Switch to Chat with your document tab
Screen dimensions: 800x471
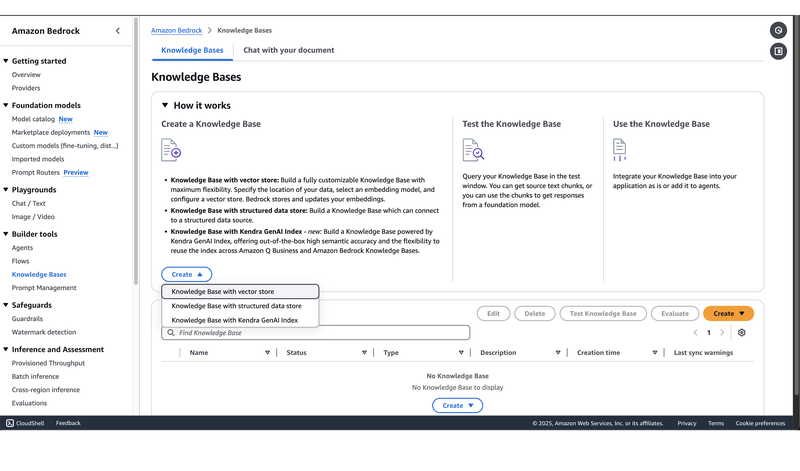[289, 50]
